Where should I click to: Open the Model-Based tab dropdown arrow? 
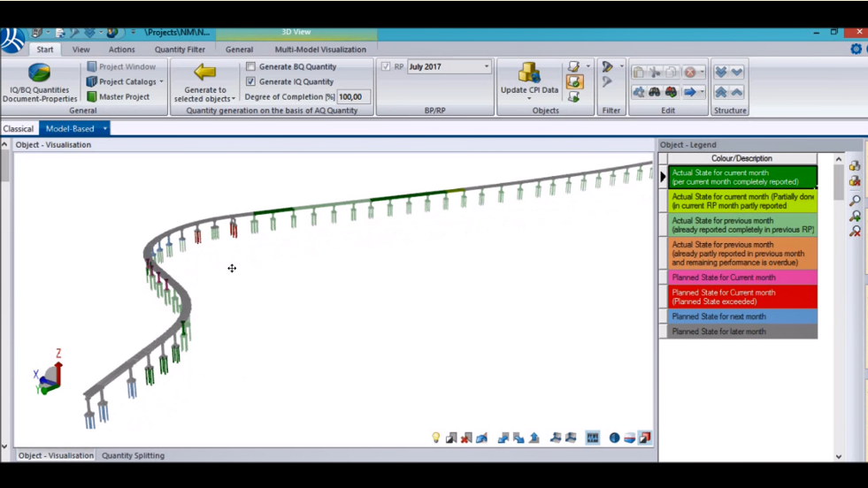[104, 129]
